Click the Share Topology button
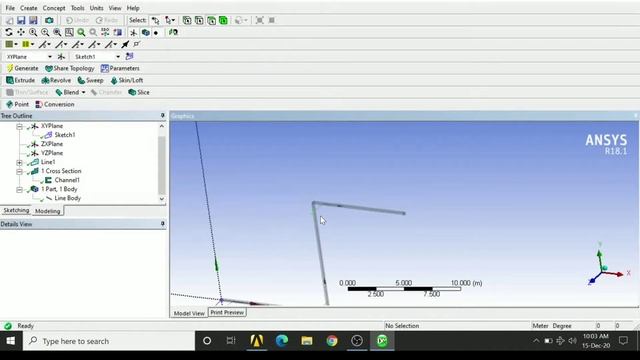Image resolution: width=640 pixels, height=360 pixels. pyautogui.click(x=70, y=68)
